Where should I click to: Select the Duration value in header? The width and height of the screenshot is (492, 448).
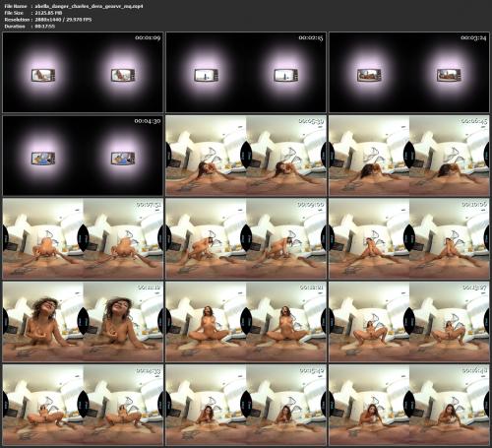(x=45, y=26)
